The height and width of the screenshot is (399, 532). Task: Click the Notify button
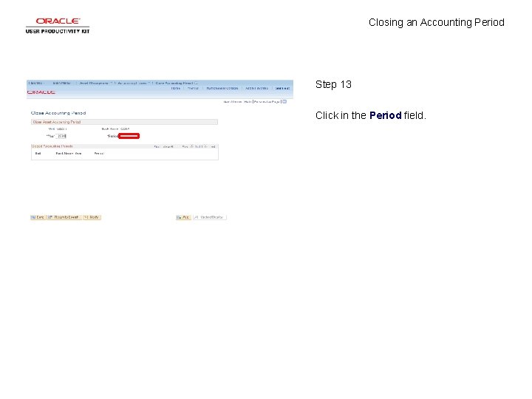pyautogui.click(x=92, y=217)
